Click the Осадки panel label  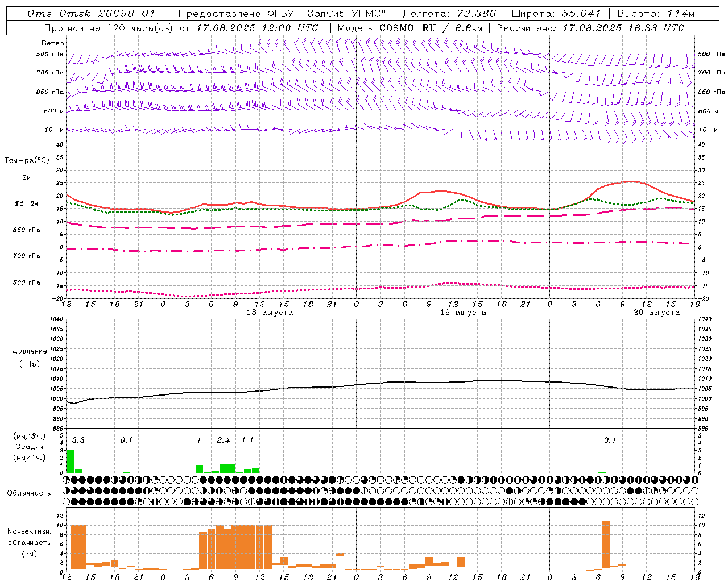coord(30,447)
